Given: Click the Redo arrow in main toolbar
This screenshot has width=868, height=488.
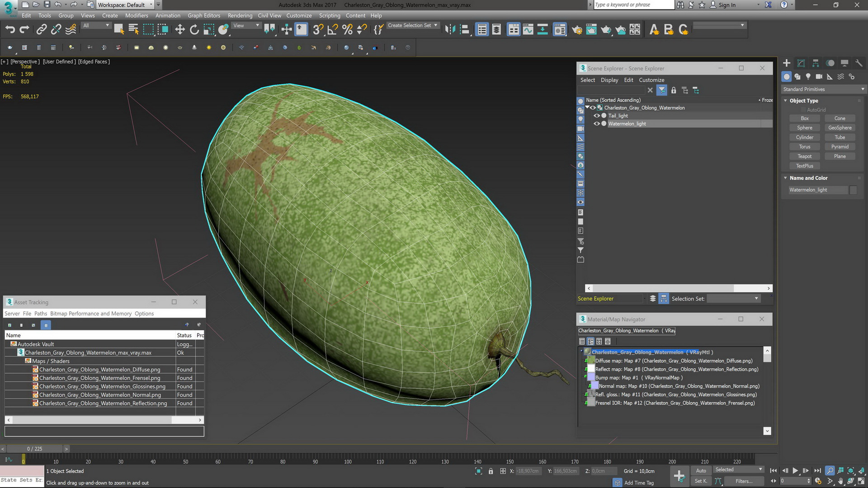Looking at the screenshot, I should coord(24,30).
